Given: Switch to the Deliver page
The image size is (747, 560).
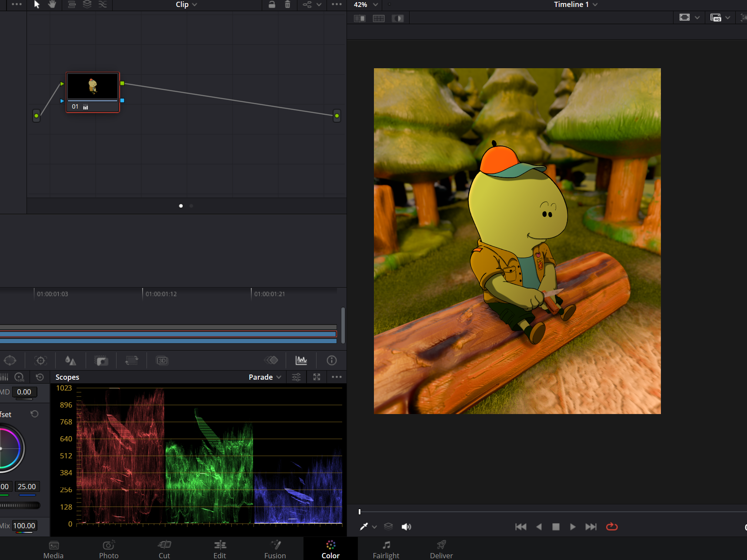Looking at the screenshot, I should click(441, 550).
